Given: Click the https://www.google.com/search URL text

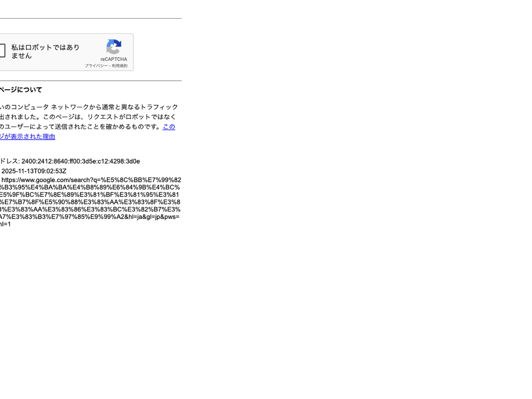Looking at the screenshot, I should tap(46, 180).
